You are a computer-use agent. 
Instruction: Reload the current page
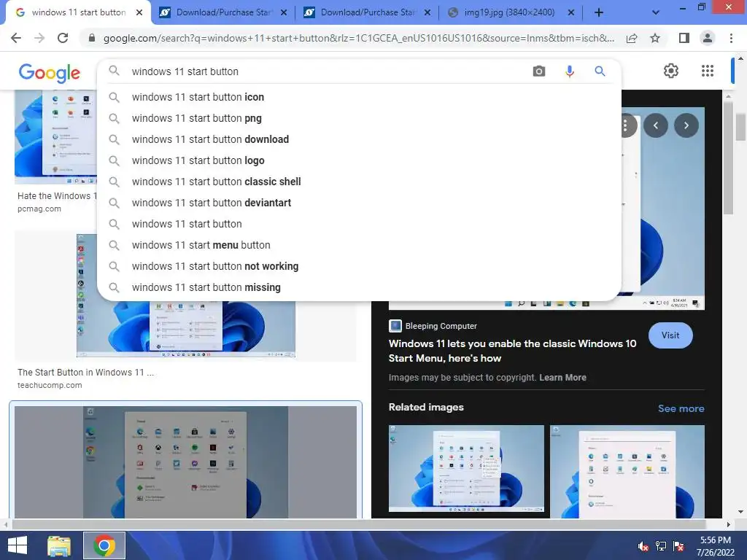63,38
